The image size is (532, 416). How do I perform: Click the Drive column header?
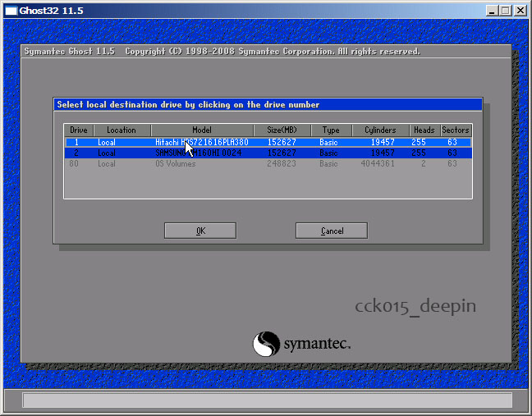coord(79,130)
